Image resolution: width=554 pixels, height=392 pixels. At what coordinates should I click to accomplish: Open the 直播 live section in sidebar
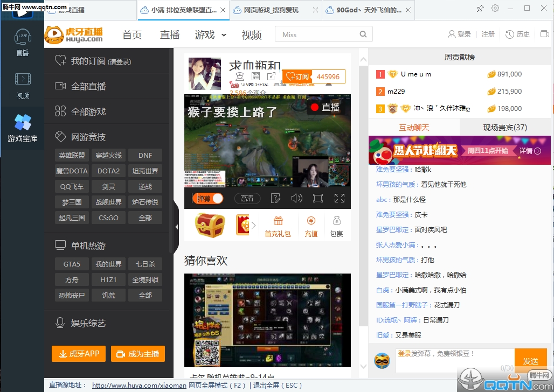pyautogui.click(x=23, y=43)
